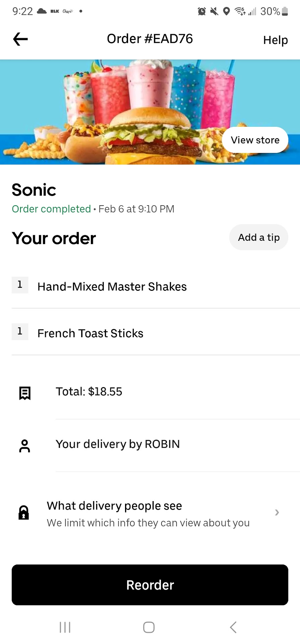
Task: Tap the Add a tip button
Action: tap(258, 237)
